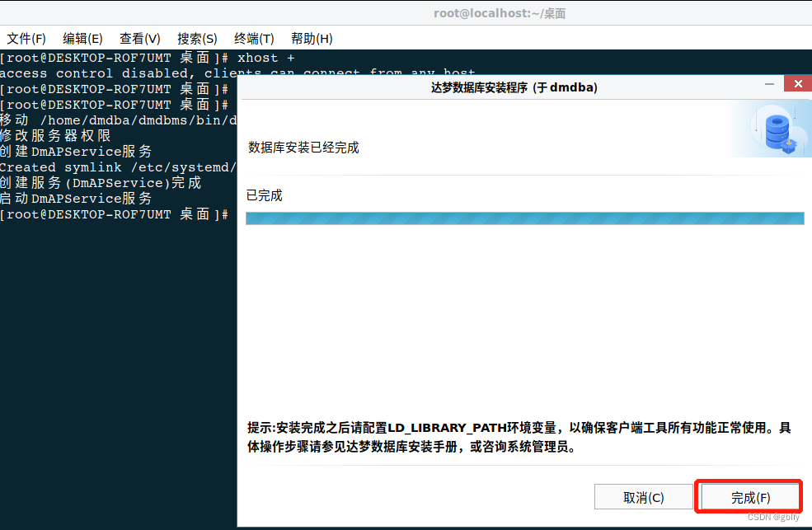Minimize the 达梦数据库安装程序 window
Viewport: 812px width, 530px height.
[x=769, y=84]
